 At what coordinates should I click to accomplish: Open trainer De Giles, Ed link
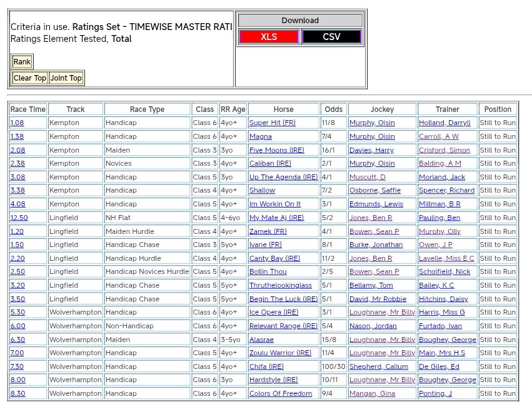click(439, 367)
